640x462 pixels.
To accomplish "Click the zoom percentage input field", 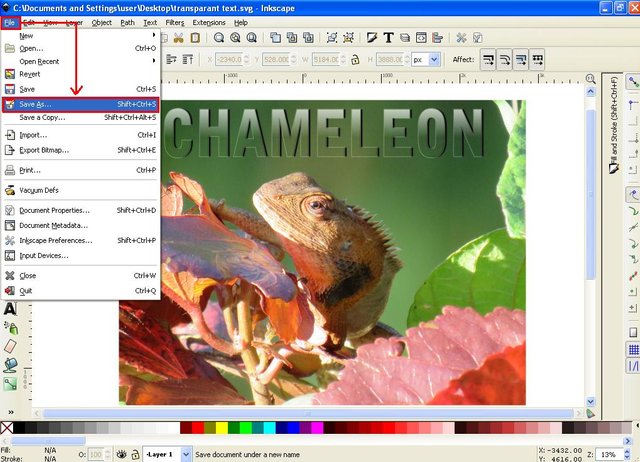I will click(x=610, y=454).
